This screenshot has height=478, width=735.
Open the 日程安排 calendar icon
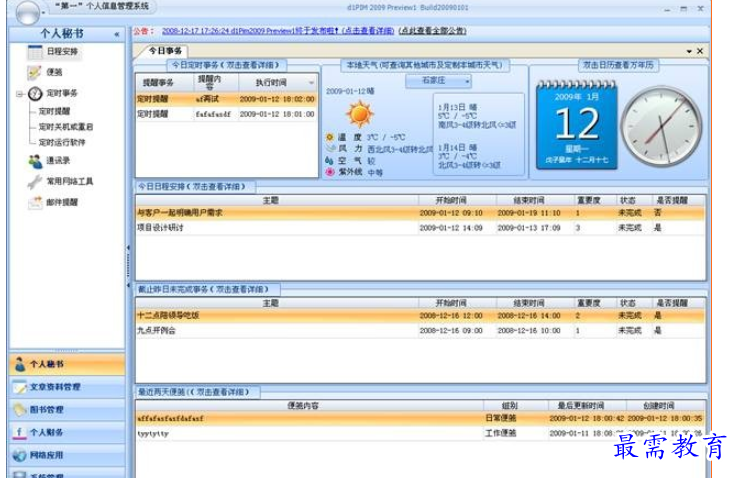coord(35,52)
